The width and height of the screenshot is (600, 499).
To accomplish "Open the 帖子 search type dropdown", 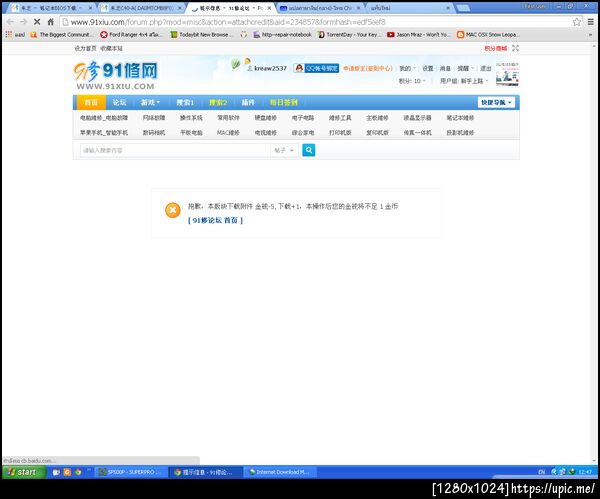I will (x=284, y=150).
